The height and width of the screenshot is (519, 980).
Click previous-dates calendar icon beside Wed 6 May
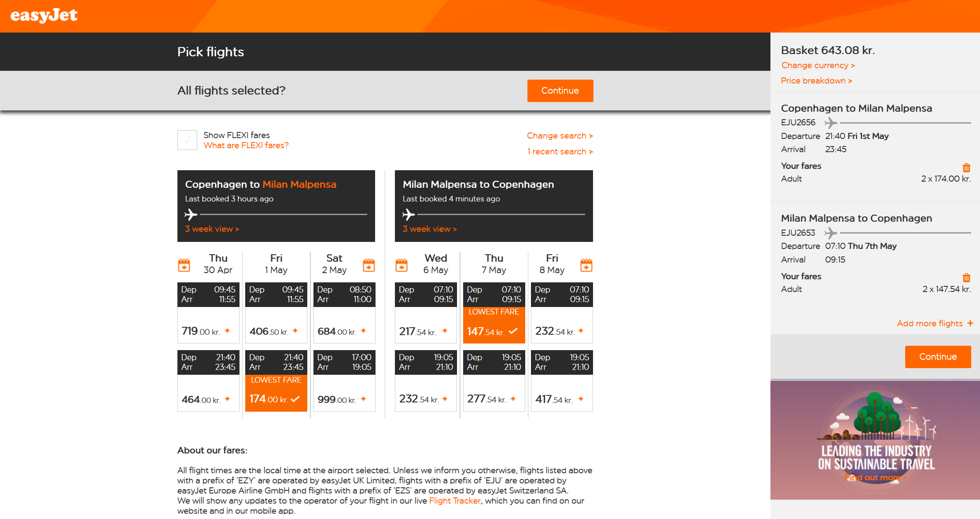coord(402,265)
